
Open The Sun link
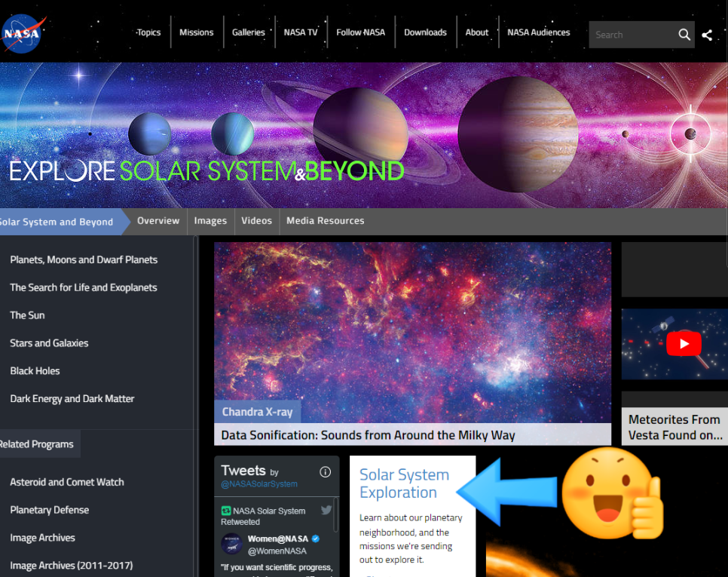click(x=27, y=315)
